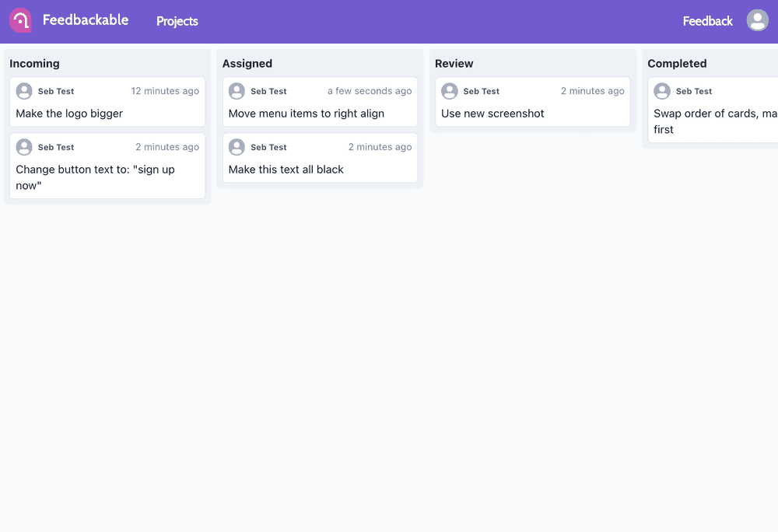Viewport: 778px width, 532px height.
Task: Click avatar on "Make the logo bigger" card
Action: click(24, 91)
